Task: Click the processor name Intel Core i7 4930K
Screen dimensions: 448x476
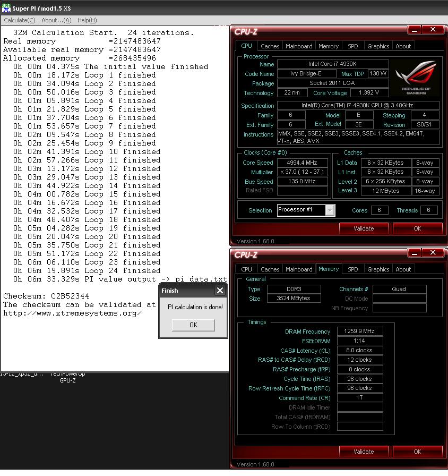Action: tap(333, 64)
